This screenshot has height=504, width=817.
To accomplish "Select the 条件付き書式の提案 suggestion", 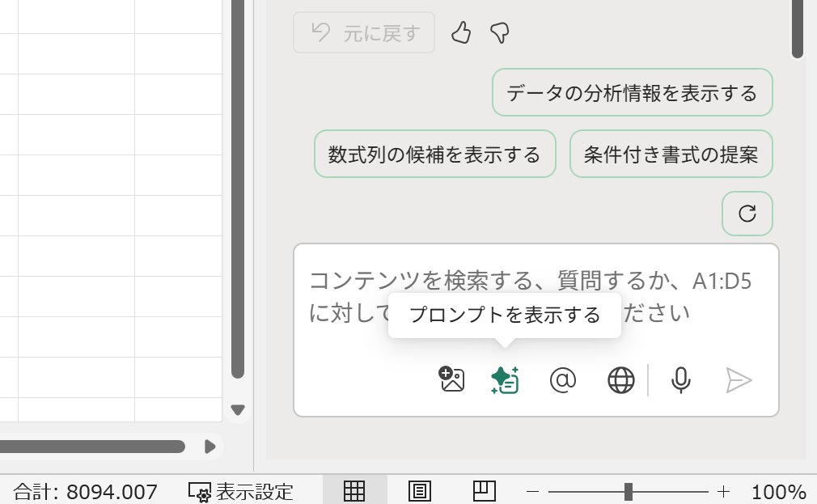I will coord(671,154).
